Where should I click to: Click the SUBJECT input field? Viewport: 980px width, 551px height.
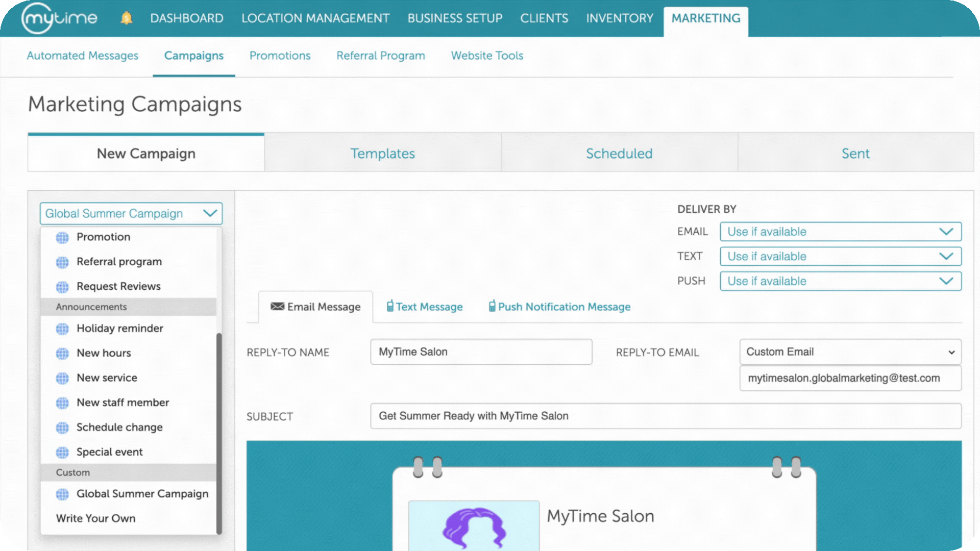(x=666, y=416)
